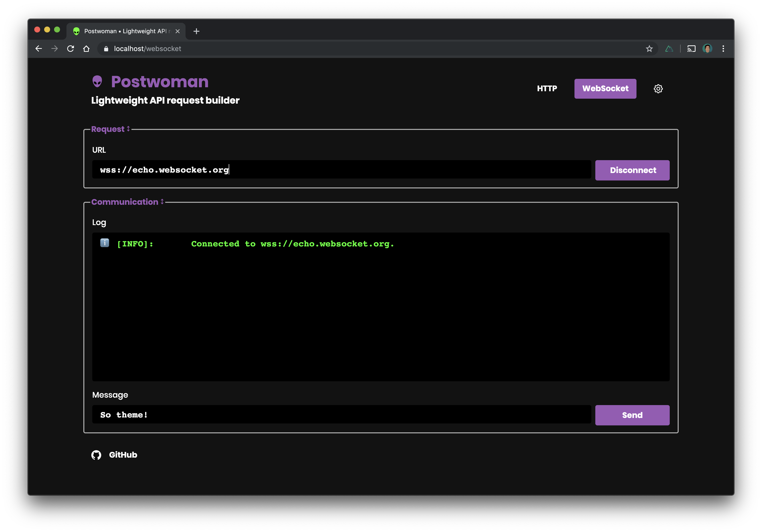762x532 pixels.
Task: Open a new browser tab
Action: pos(196,31)
